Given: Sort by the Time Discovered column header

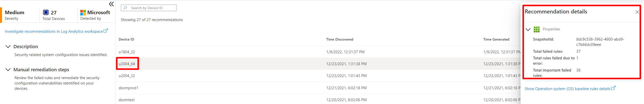Looking at the screenshot, I should 340,39.
